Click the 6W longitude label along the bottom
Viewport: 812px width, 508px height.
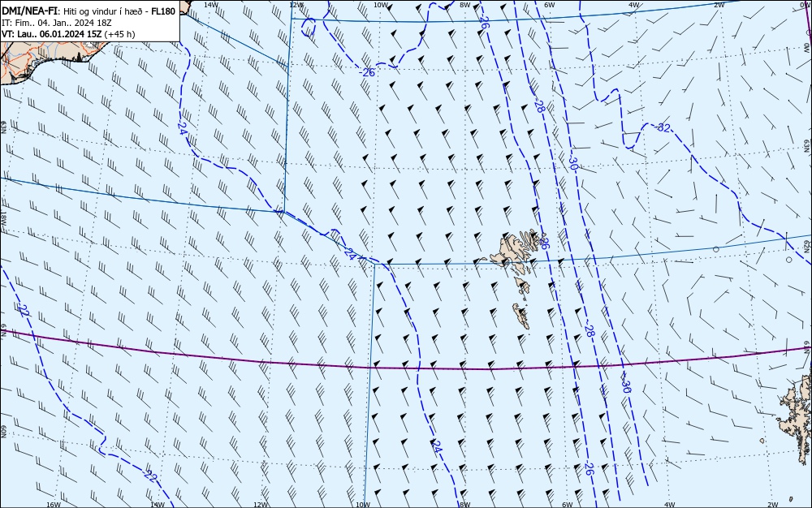click(x=568, y=505)
